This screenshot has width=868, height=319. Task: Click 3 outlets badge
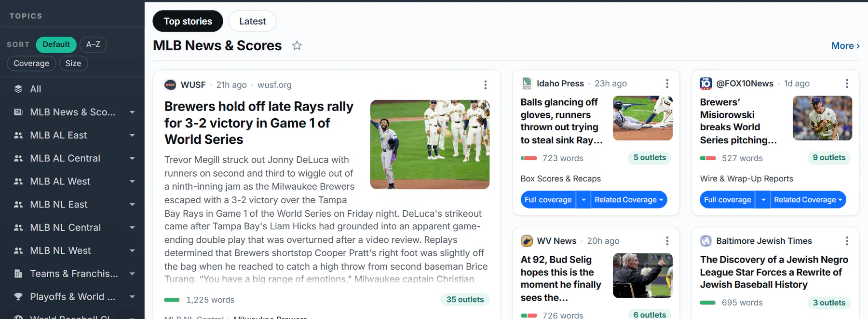(x=829, y=303)
